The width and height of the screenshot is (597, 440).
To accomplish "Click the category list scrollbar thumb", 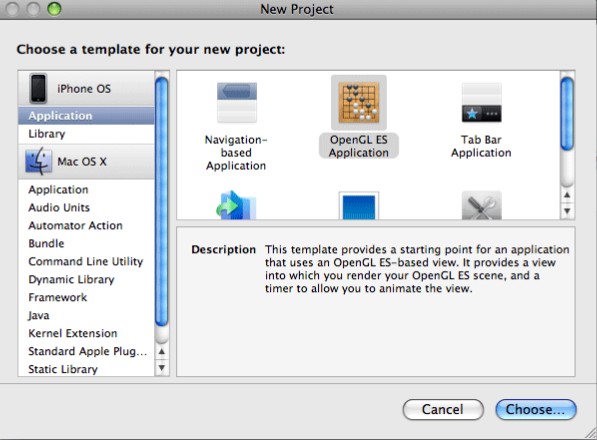I will tap(161, 202).
